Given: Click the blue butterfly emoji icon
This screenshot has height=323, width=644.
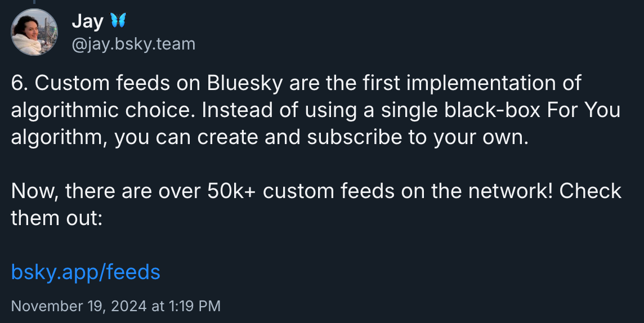Looking at the screenshot, I should (118, 20).
